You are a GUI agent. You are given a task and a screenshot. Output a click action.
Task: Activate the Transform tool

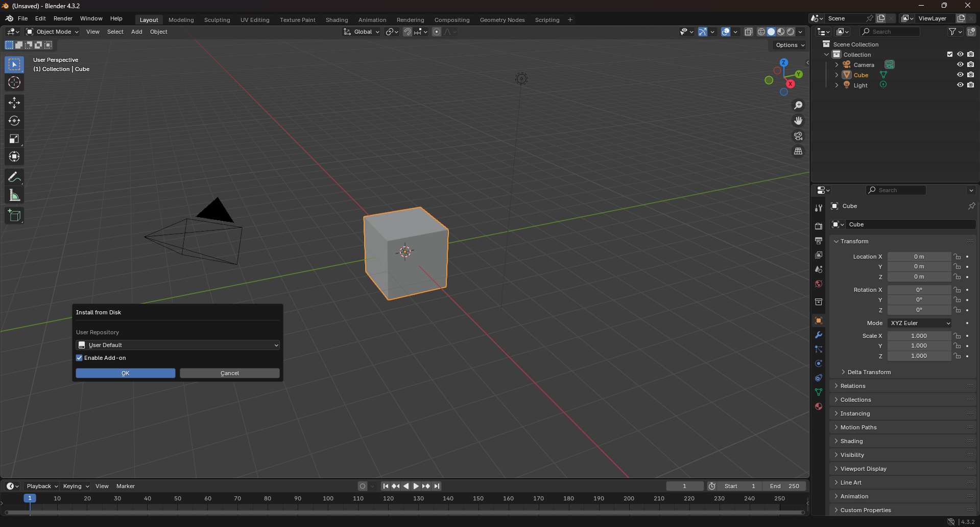point(14,156)
